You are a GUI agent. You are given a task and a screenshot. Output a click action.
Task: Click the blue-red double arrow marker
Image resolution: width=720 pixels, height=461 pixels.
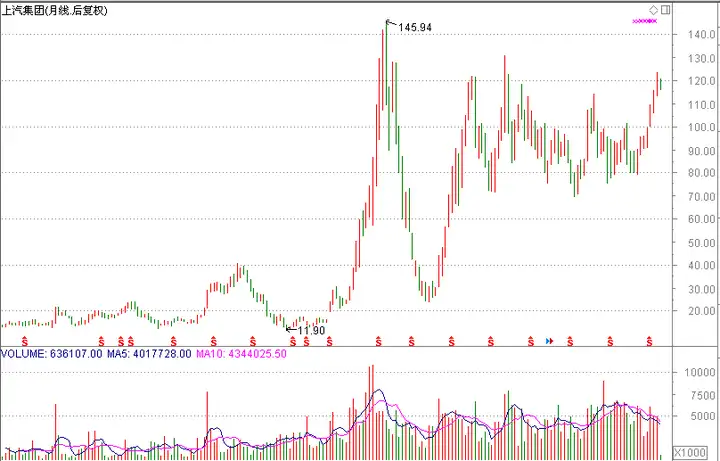tap(550, 341)
